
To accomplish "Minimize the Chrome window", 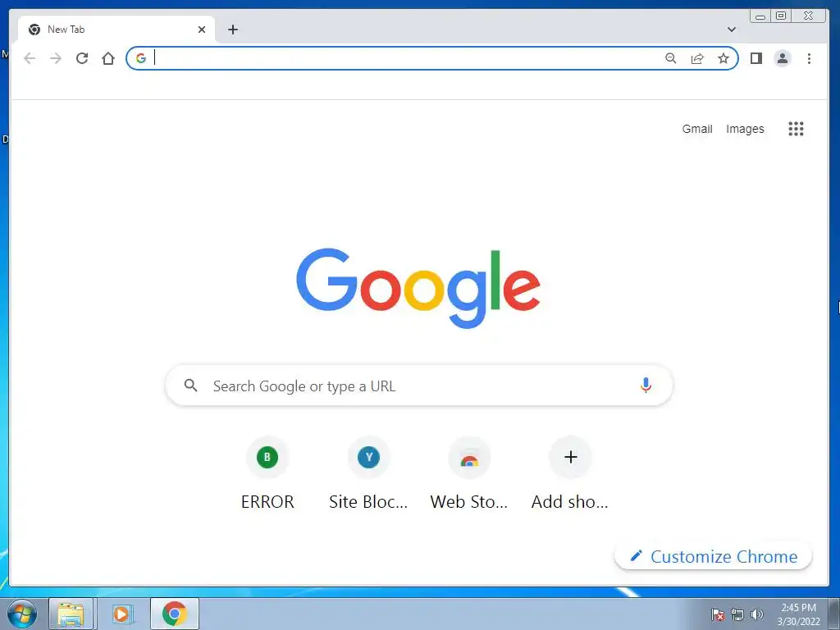I will tap(760, 16).
